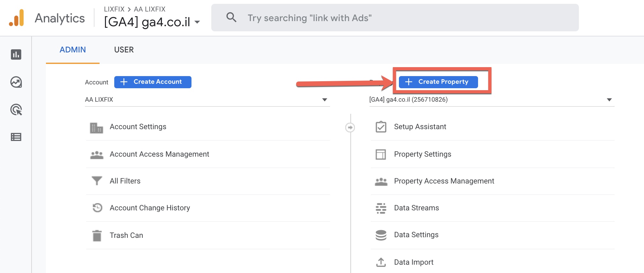
Task: Open Data Import
Action: tap(492, 262)
